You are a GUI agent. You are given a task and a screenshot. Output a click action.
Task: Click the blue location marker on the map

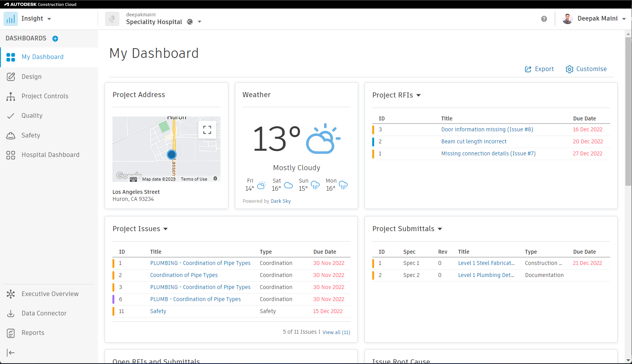click(x=172, y=155)
